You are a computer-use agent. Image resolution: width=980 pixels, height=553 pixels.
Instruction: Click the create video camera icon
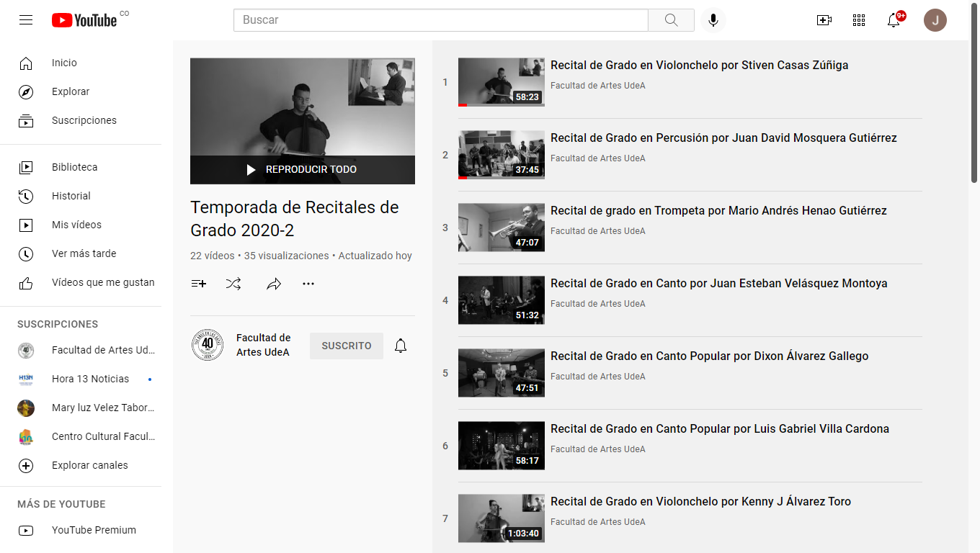point(824,20)
